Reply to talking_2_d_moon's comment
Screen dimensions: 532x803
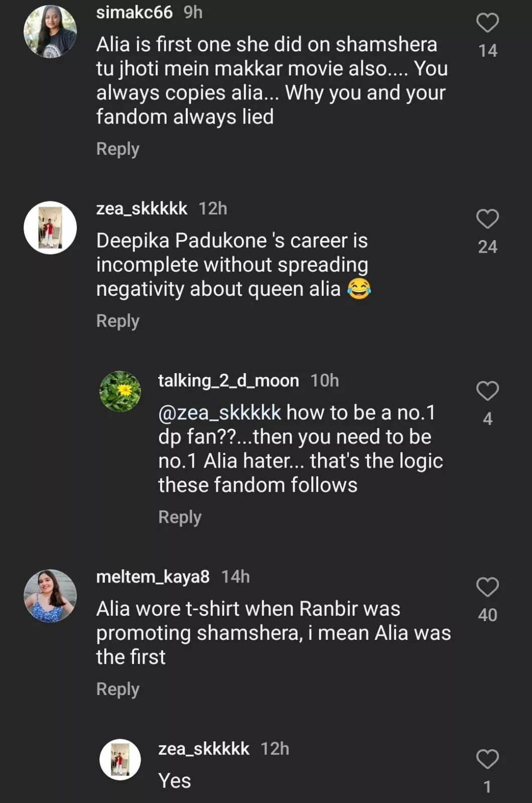click(x=180, y=517)
